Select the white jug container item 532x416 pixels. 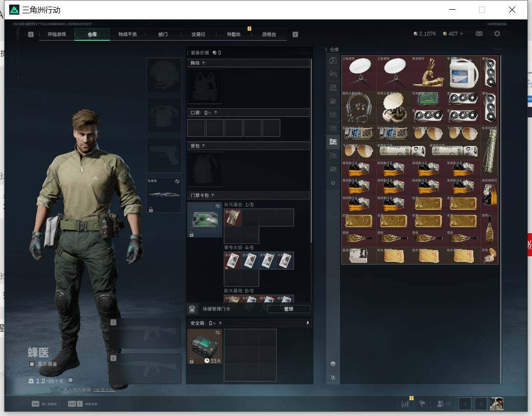(464, 73)
